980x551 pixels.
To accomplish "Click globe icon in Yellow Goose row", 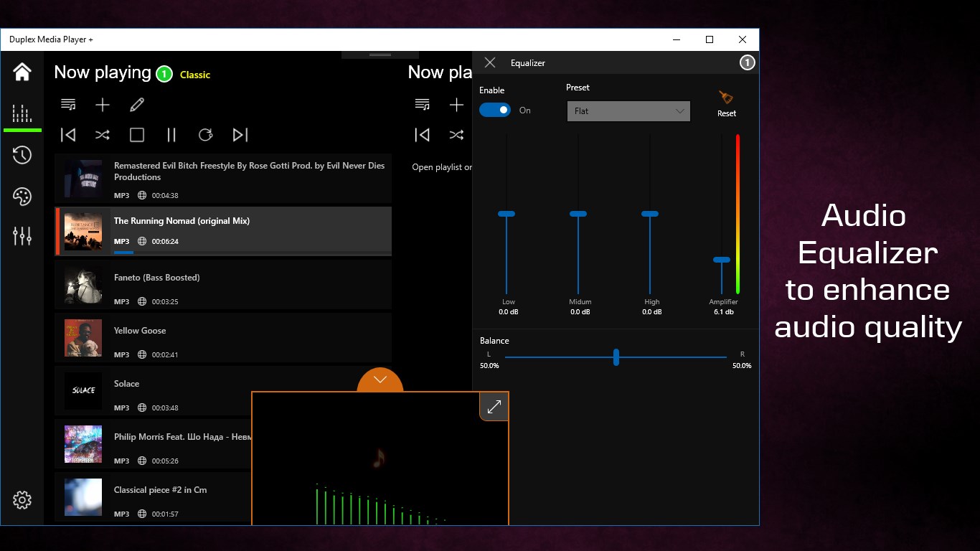I will tap(142, 354).
